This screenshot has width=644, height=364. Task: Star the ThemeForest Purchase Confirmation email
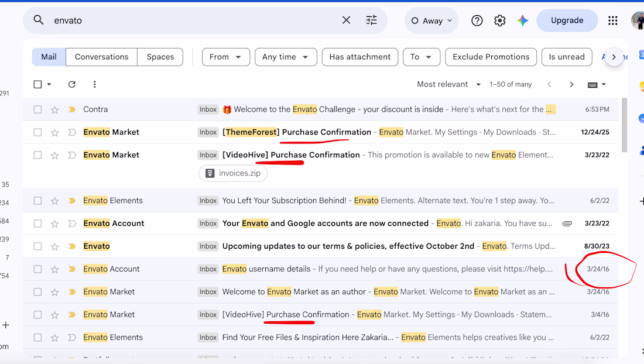pos(54,132)
